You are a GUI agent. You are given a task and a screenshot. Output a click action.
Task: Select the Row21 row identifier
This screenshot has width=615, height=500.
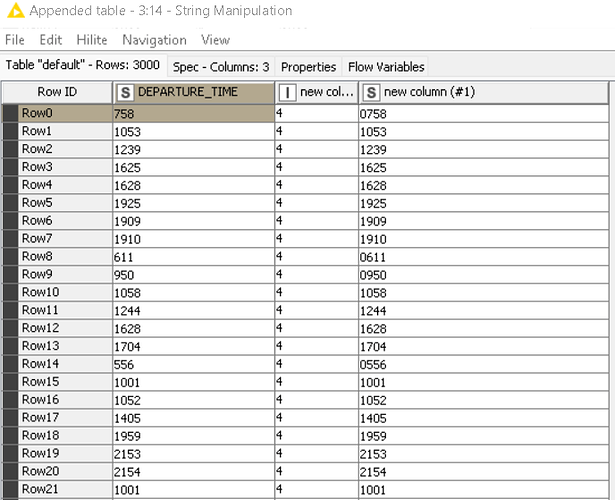point(65,489)
